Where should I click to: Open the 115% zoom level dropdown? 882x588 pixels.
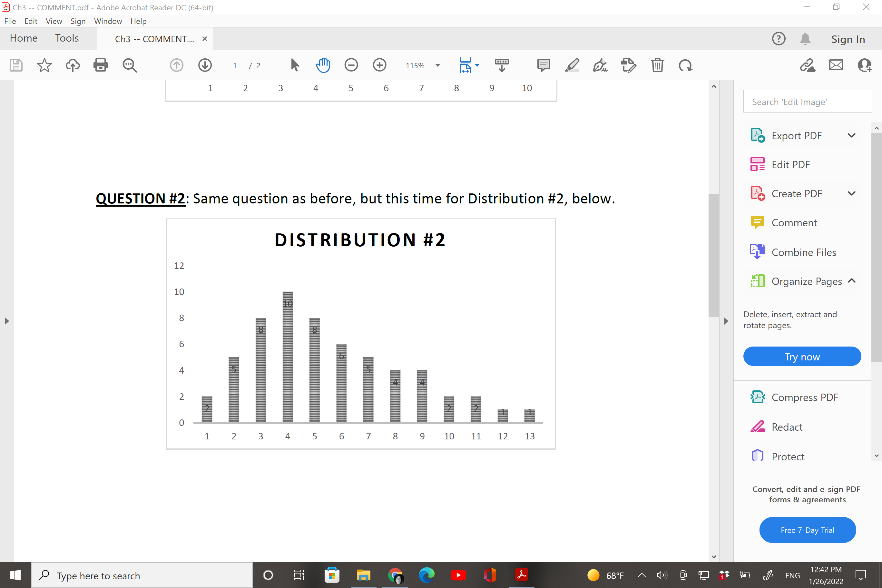pyautogui.click(x=437, y=66)
